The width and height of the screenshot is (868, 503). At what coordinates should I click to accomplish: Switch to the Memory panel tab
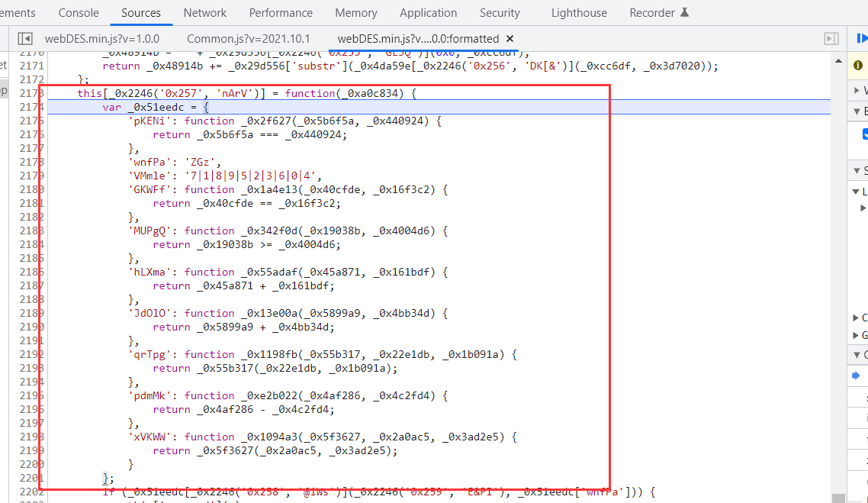point(356,13)
